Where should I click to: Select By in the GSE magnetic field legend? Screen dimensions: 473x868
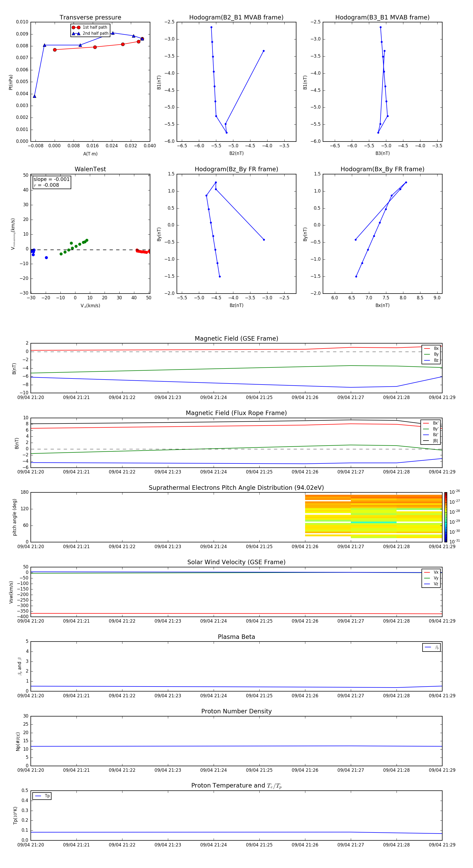point(431,354)
